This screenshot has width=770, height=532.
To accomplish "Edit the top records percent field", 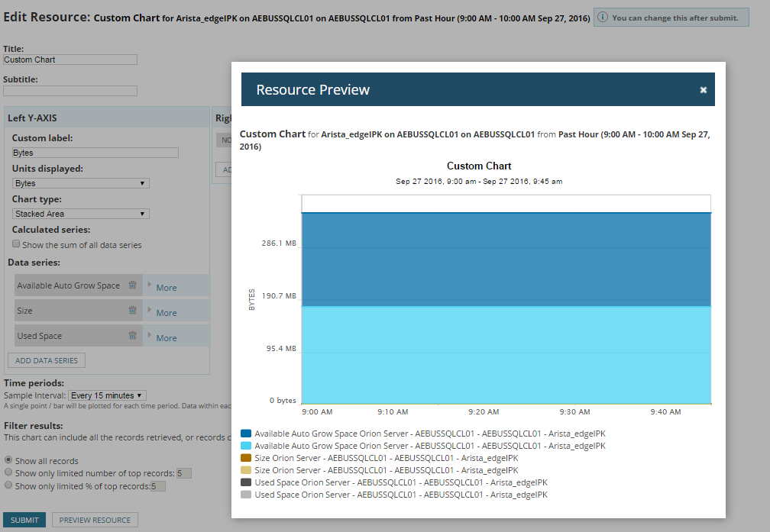I will point(157,486).
